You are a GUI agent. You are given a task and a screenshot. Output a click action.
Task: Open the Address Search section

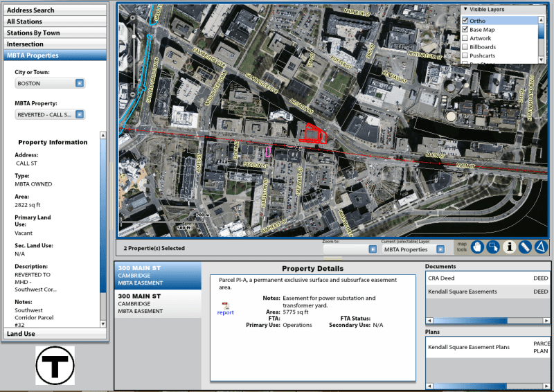click(x=55, y=10)
